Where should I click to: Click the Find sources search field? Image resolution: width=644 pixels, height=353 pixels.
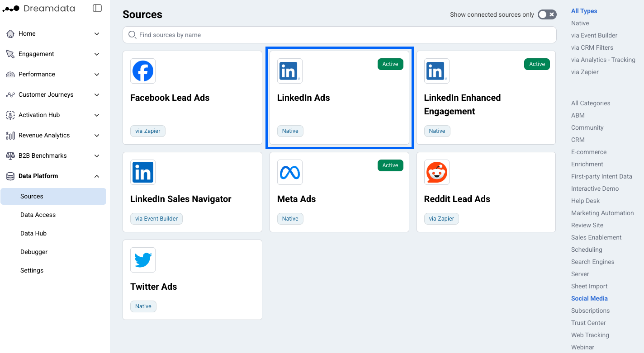coord(339,35)
